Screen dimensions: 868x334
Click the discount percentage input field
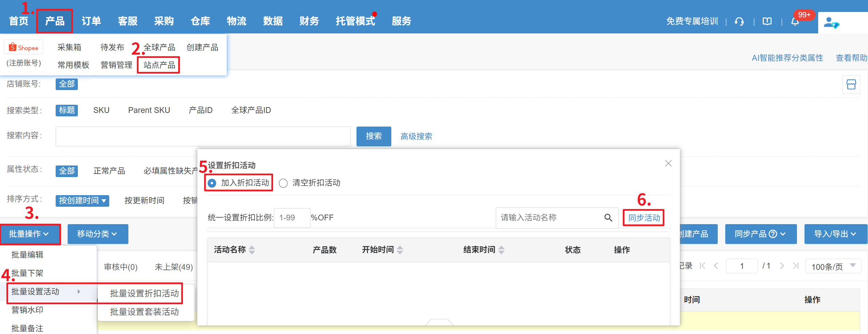tap(292, 218)
